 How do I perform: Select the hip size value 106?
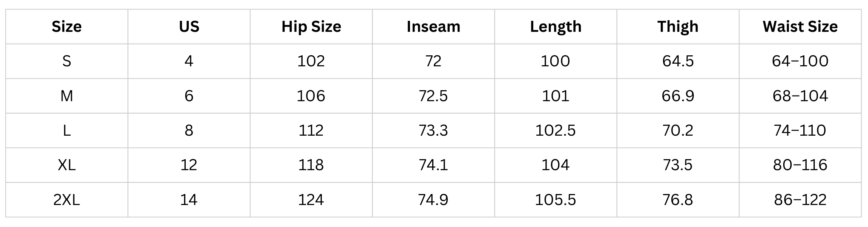[311, 96]
